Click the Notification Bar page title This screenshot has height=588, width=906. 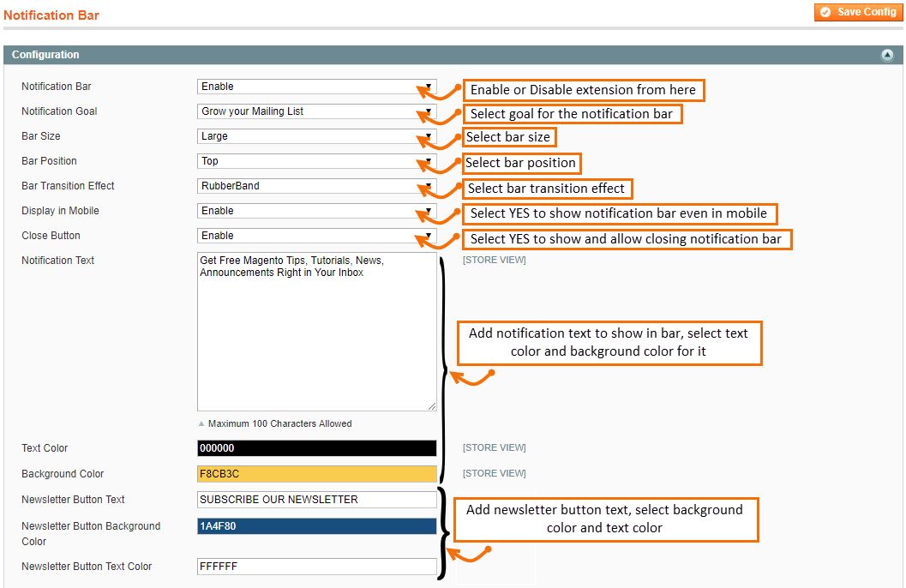click(x=51, y=15)
